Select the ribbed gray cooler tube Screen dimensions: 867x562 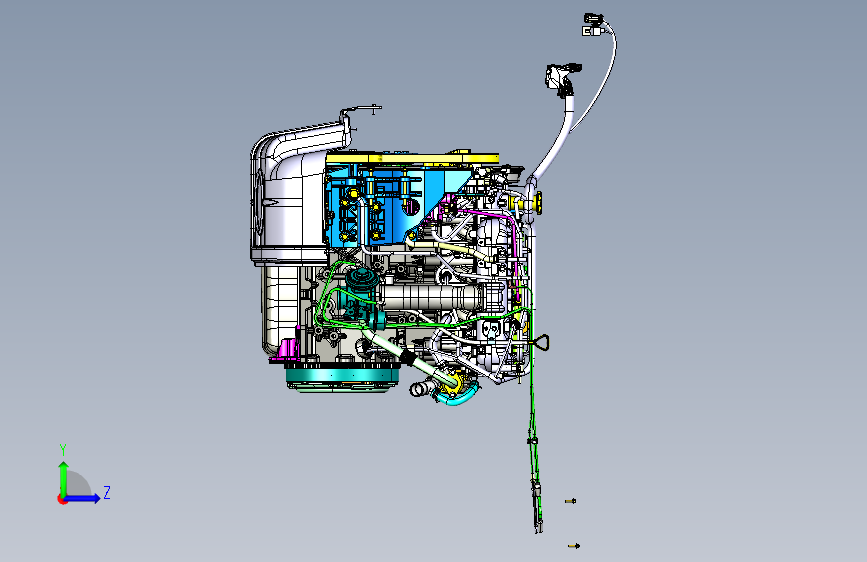(431, 298)
